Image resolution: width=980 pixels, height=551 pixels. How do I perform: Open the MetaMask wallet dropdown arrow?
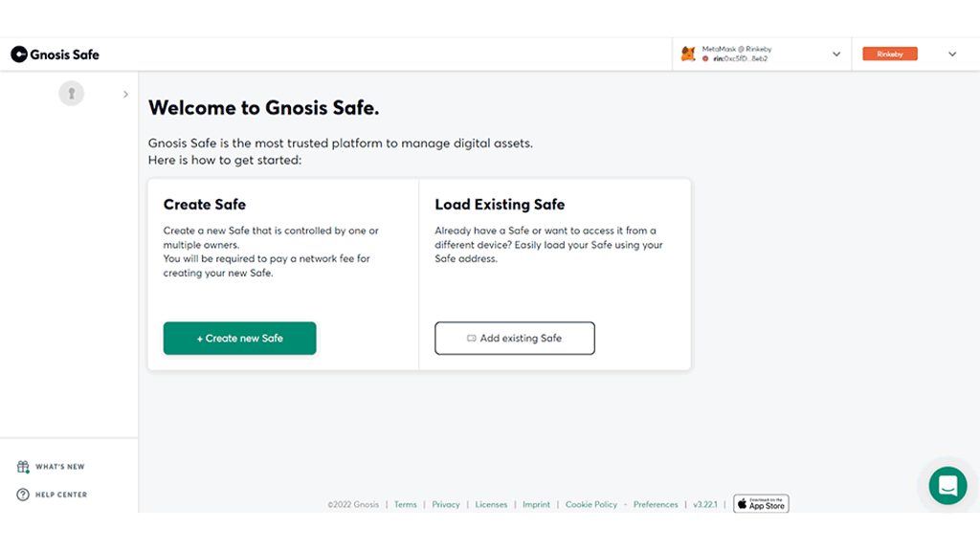836,55
